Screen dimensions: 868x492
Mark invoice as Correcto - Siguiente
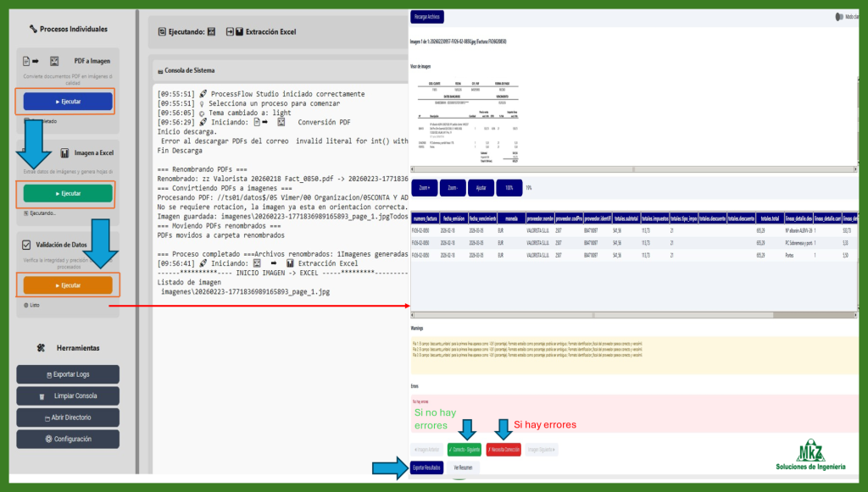[463, 450]
